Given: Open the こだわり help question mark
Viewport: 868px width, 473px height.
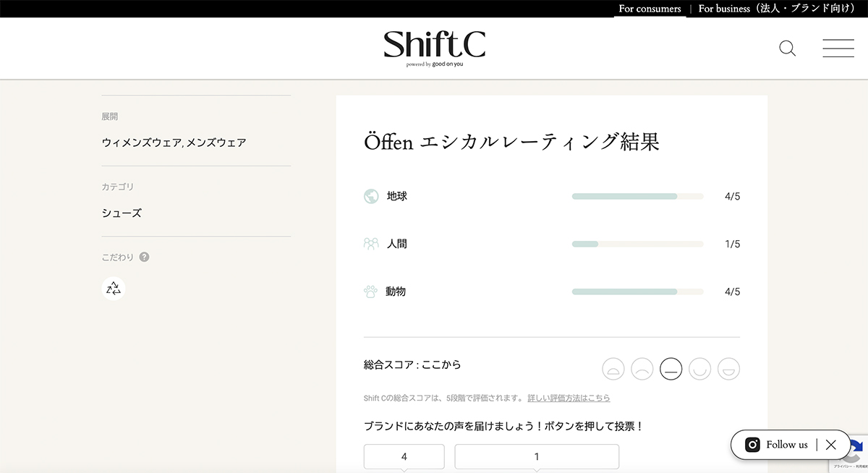Looking at the screenshot, I should click(x=144, y=257).
